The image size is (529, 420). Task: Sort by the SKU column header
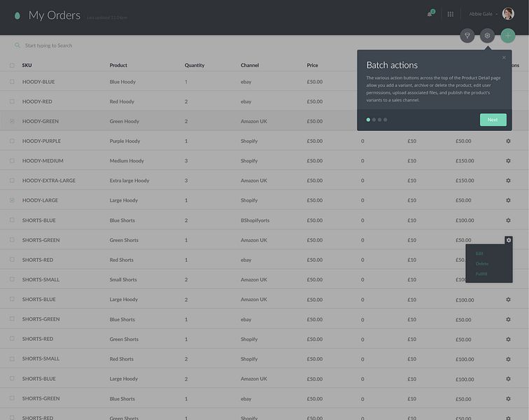[27, 65]
